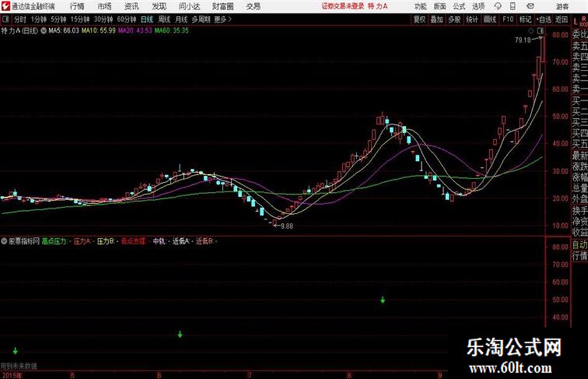Image resolution: width=588 pixels, height=379 pixels.
Task: Open the 交易 menu
Action: [253, 6]
